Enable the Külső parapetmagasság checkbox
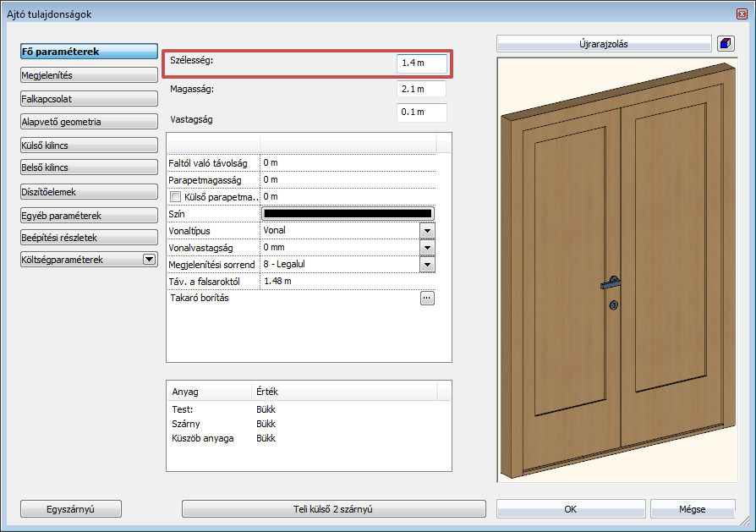756x532 pixels. pos(176,196)
